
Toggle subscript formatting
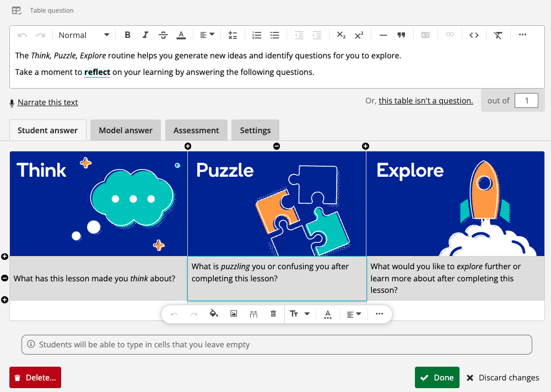click(x=341, y=35)
